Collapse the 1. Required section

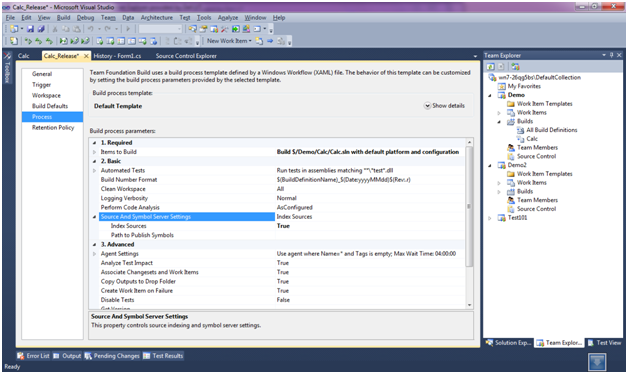click(95, 143)
